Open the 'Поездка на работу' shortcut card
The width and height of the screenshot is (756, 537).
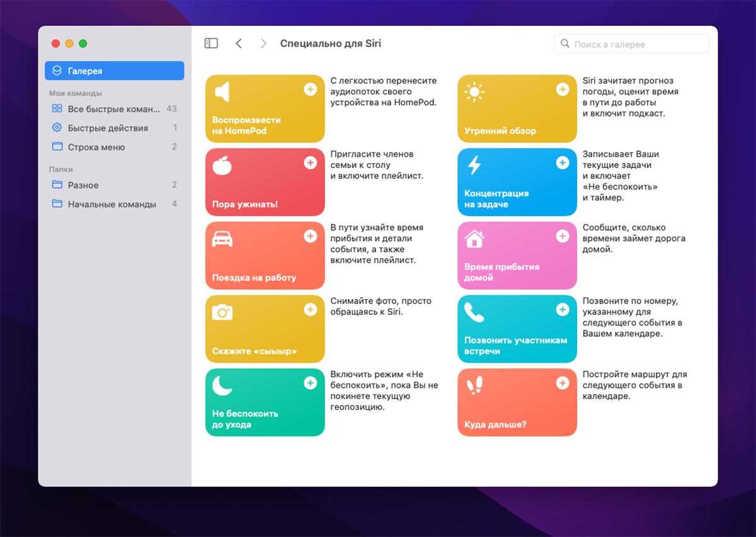click(x=265, y=256)
